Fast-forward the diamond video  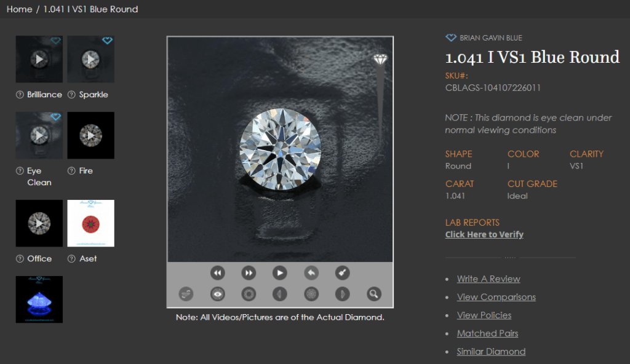tap(249, 272)
